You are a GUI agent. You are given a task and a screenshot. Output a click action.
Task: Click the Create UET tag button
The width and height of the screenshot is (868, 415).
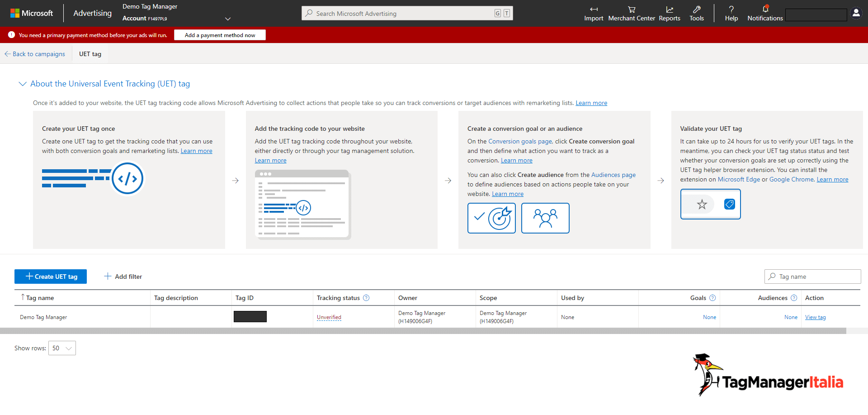pos(51,277)
